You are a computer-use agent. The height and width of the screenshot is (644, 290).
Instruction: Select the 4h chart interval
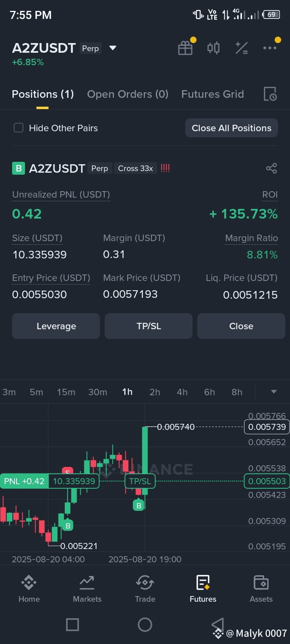(x=182, y=392)
